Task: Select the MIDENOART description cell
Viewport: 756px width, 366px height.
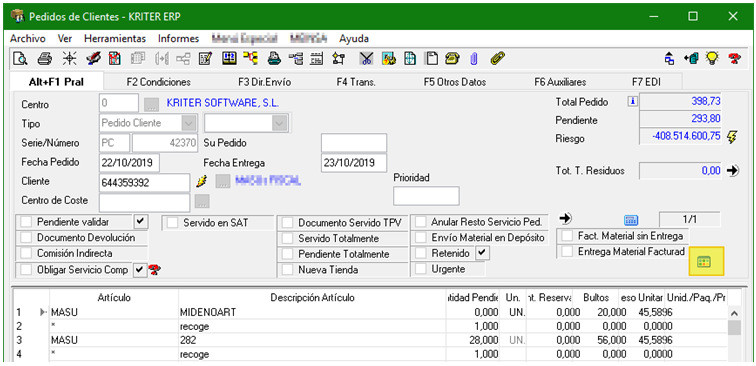Action: pos(312,312)
